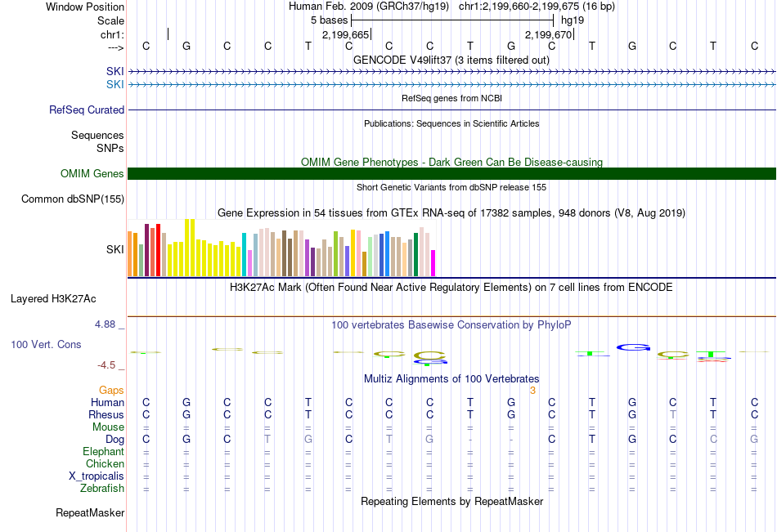
Task: Click the light blue SKI transcript arrows track
Action: [x=451, y=85]
